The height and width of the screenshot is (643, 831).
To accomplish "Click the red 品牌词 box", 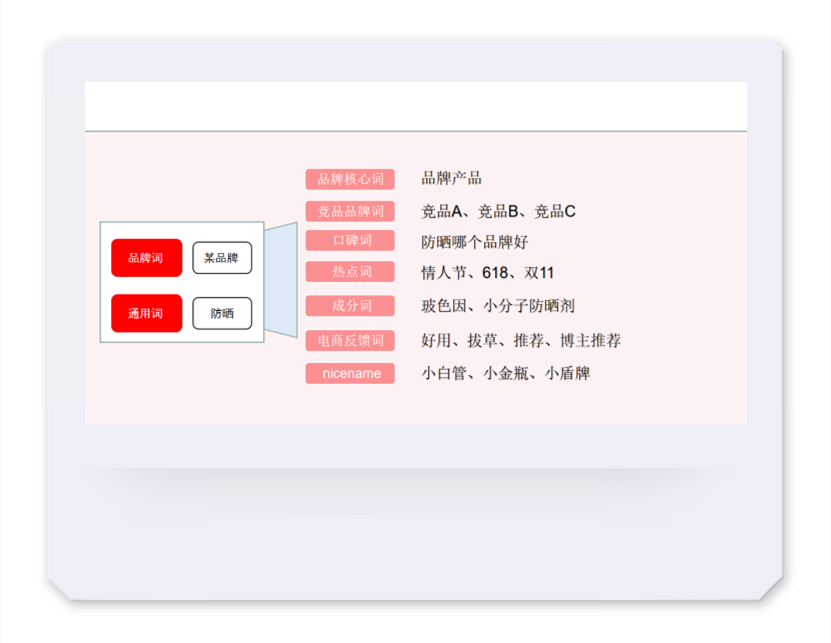I will 146,258.
